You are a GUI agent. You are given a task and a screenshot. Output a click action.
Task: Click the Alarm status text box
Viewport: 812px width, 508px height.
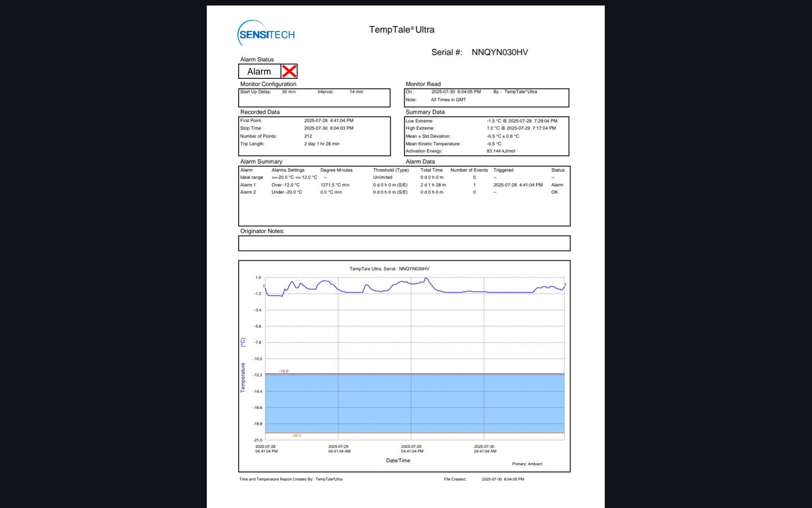pyautogui.click(x=259, y=72)
